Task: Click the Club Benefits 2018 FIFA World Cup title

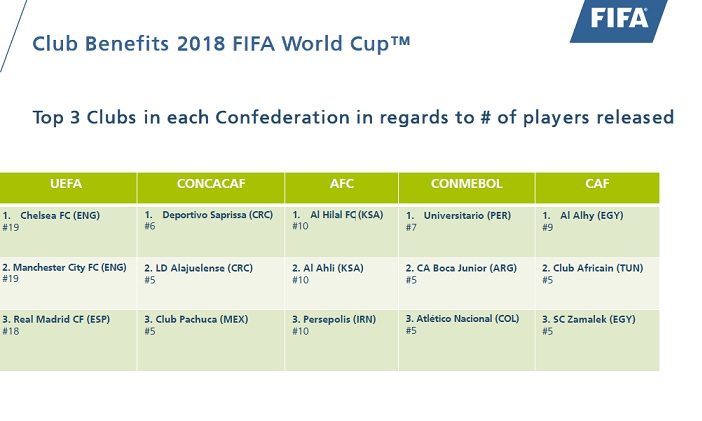Action: tap(222, 44)
